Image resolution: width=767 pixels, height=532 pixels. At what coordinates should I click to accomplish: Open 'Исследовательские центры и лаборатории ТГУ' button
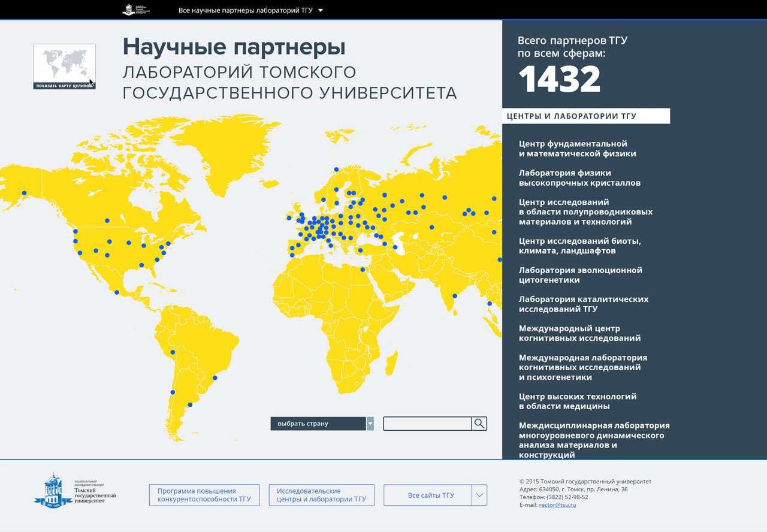tap(321, 495)
